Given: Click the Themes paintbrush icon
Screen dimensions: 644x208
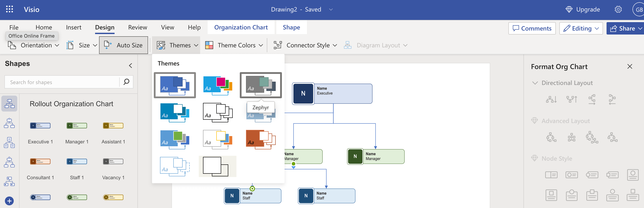Looking at the screenshot, I should coord(161,45).
